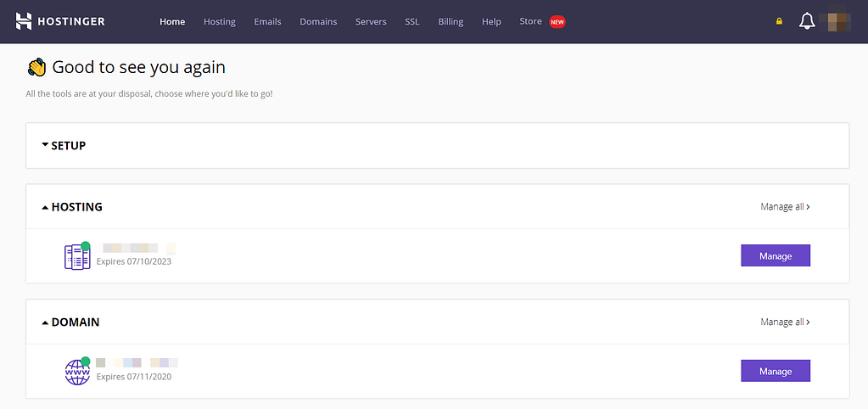
Task: Collapse the HOSTING section
Action: click(x=72, y=207)
